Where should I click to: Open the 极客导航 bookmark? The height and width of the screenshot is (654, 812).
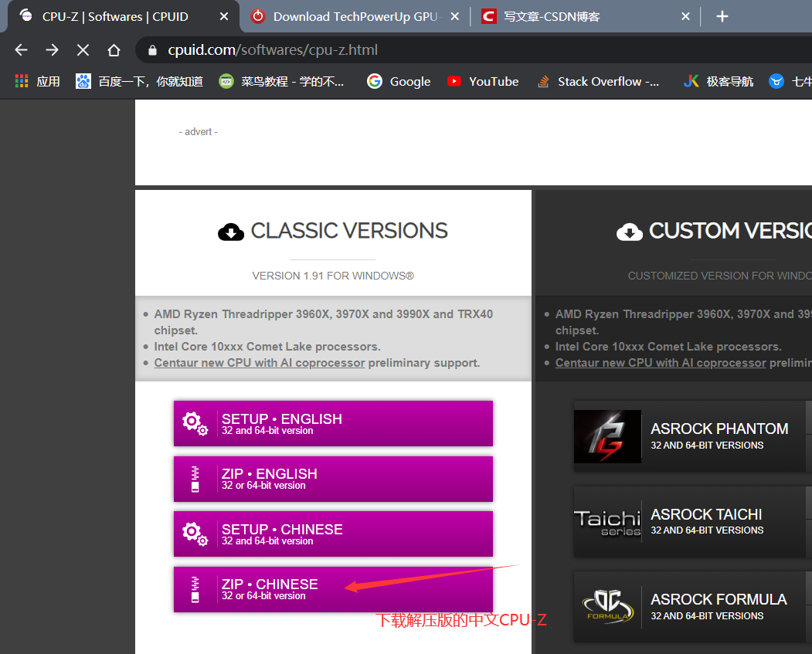(x=718, y=81)
